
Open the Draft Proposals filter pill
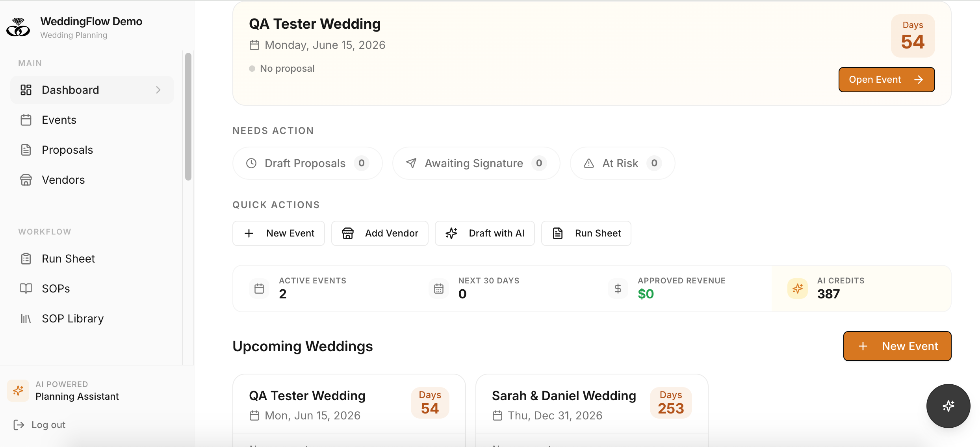tap(307, 163)
